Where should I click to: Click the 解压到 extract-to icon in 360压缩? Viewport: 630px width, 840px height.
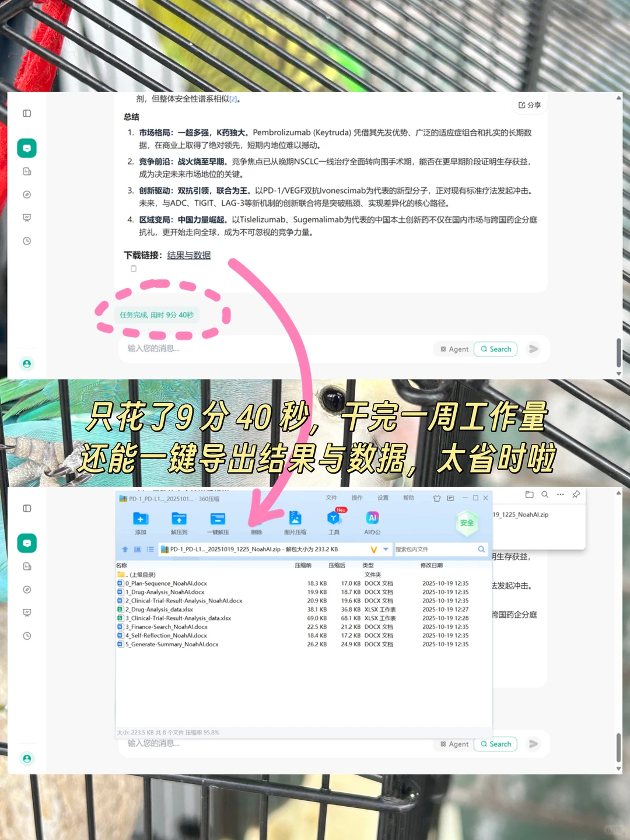(x=179, y=523)
